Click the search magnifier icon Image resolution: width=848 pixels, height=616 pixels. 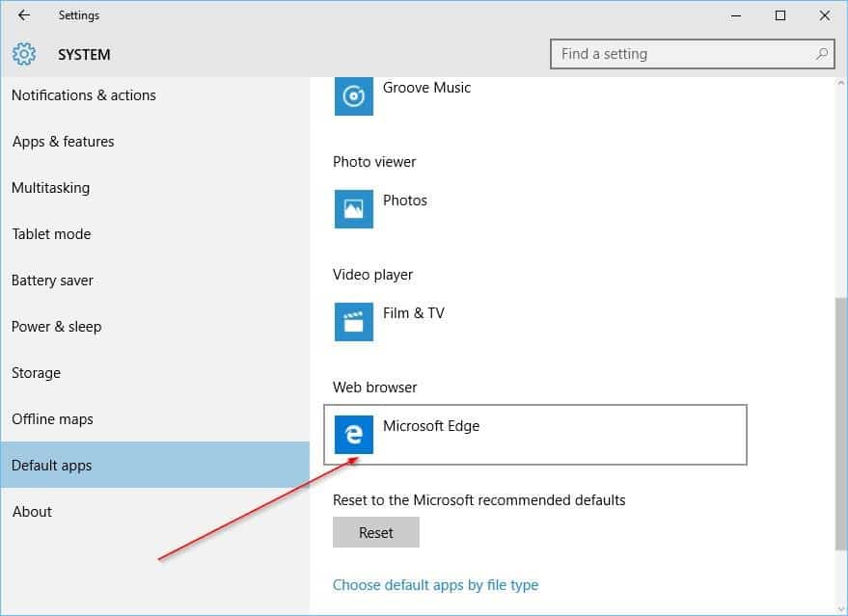click(x=822, y=53)
